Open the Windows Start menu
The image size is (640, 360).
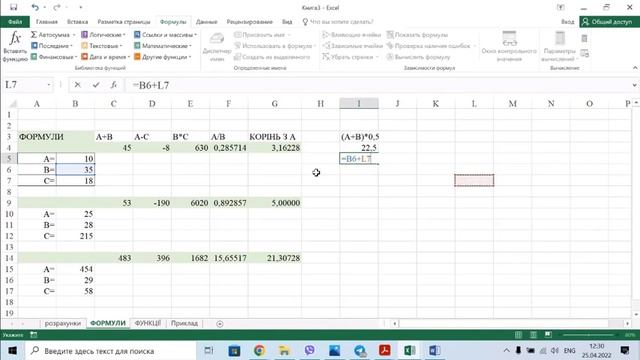12,350
